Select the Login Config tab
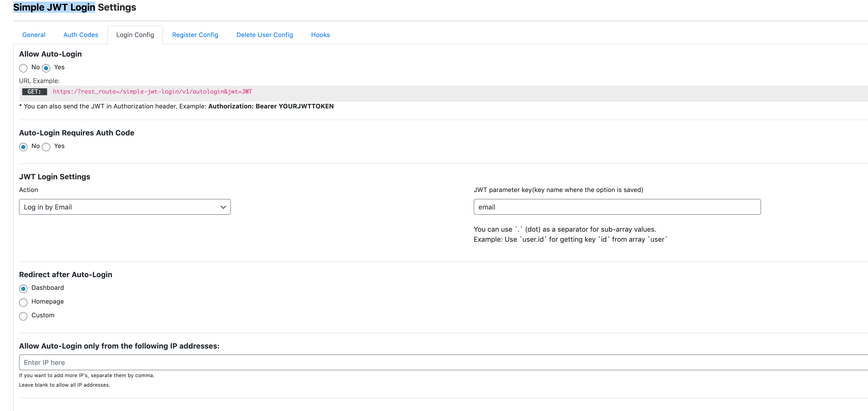This screenshot has height=411, width=868. 135,35
